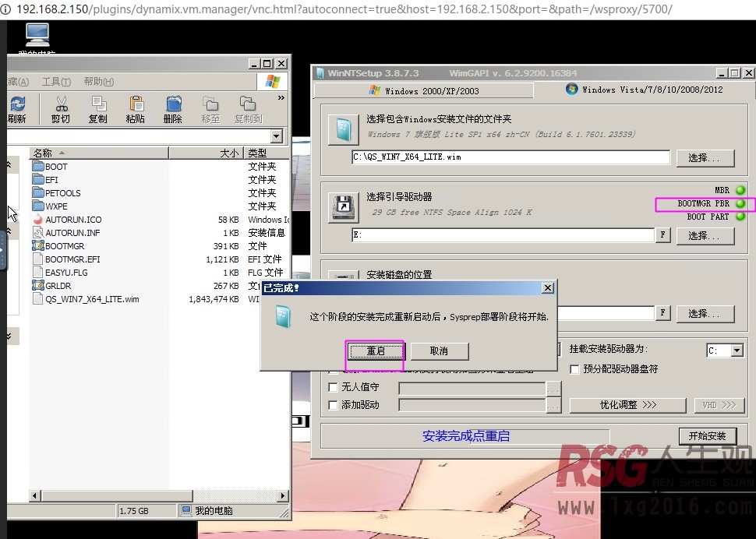Sort files by the Size column header
This screenshot has width=756, height=539.
(207, 153)
